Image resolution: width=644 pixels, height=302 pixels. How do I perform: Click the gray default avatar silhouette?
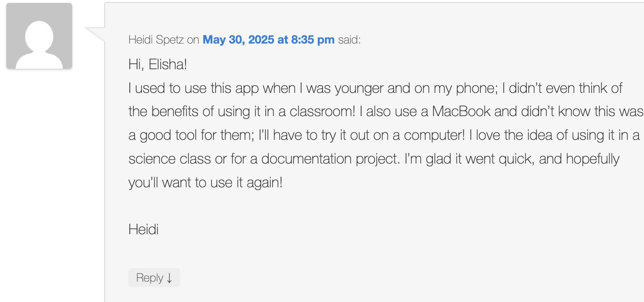click(x=39, y=36)
